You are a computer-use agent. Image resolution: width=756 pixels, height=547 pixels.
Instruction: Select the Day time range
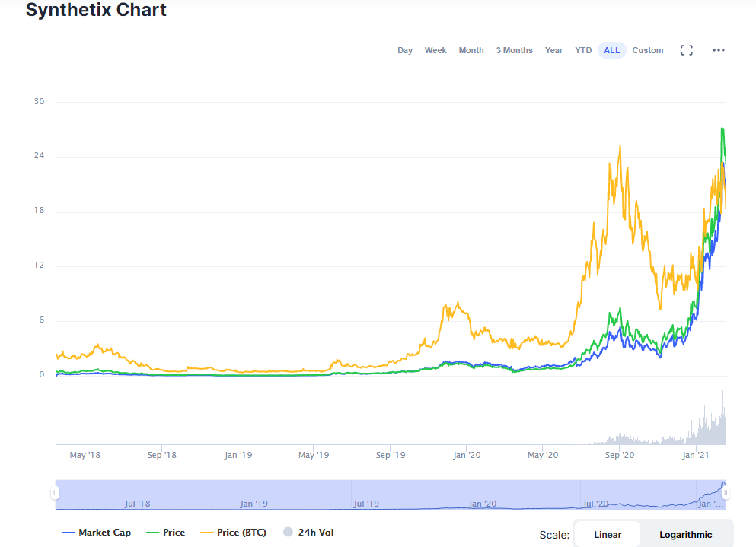click(x=404, y=50)
